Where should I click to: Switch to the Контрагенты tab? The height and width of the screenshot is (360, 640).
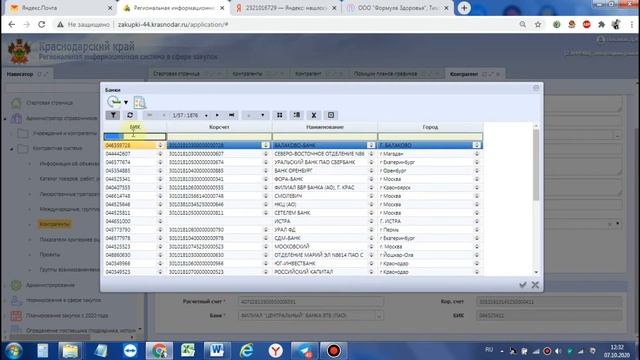pos(247,74)
